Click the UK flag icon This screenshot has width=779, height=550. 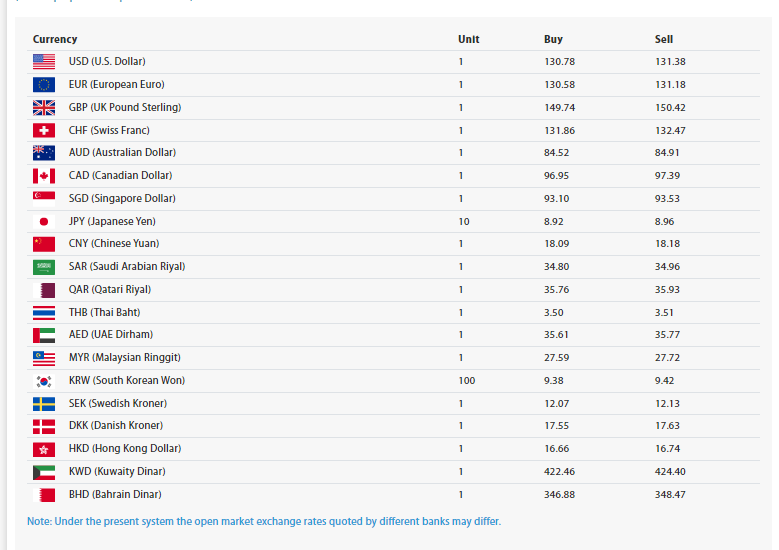point(44,108)
